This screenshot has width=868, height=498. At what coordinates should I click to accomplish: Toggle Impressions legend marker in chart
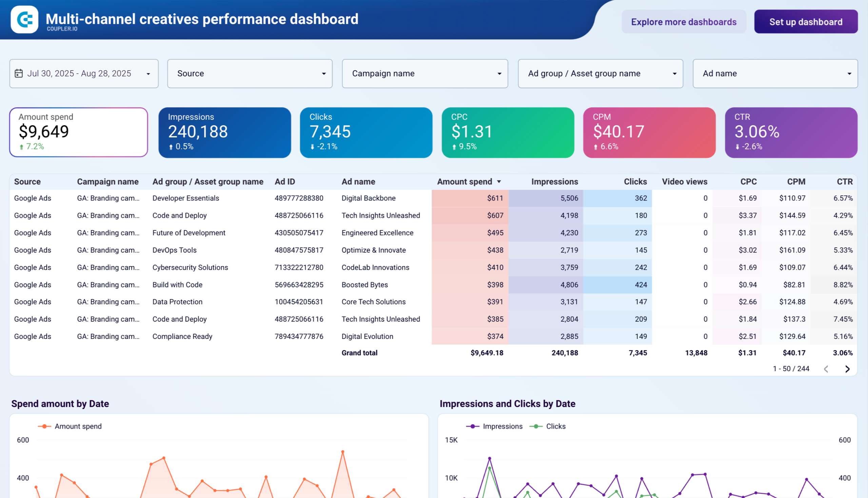point(472,426)
